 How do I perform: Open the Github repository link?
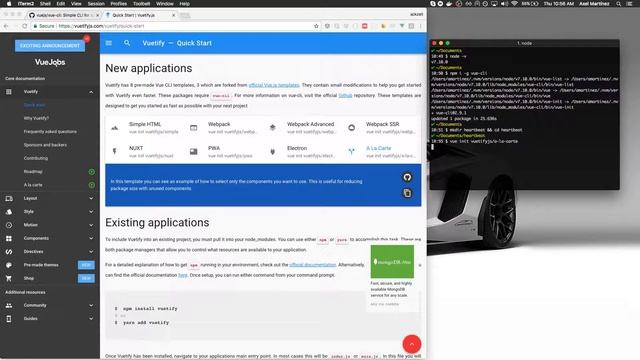(x=345, y=96)
